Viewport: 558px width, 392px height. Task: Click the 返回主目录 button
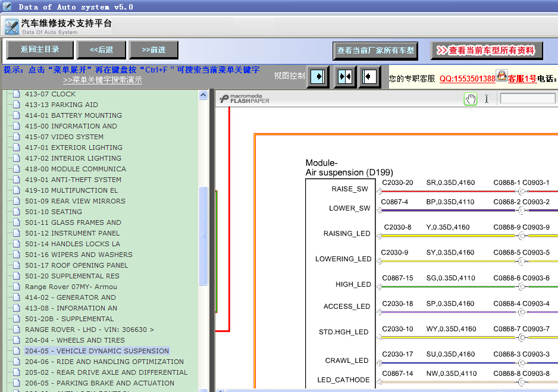click(x=40, y=49)
